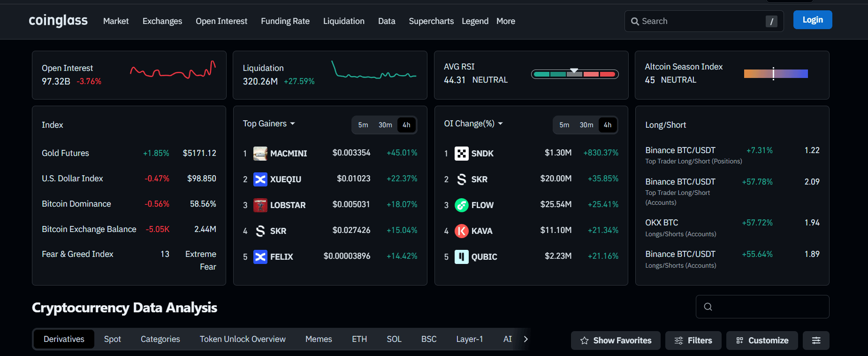
Task: Select 5m timeframe in OI Change panel
Action: (x=564, y=125)
